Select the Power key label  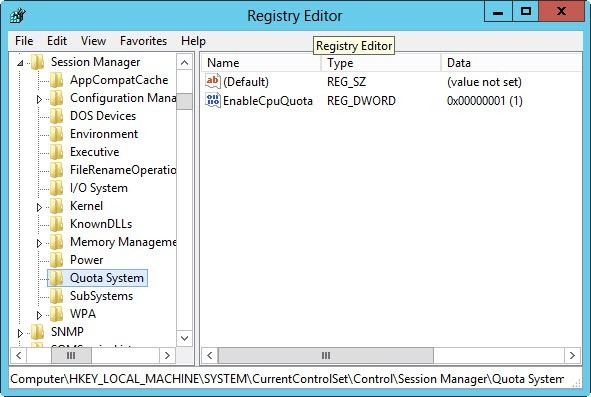pyautogui.click(x=86, y=260)
